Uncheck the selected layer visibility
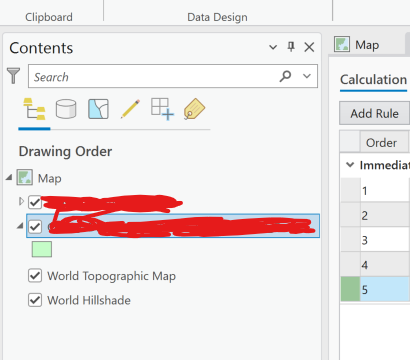Viewport: 410px width, 360px height. click(x=35, y=227)
